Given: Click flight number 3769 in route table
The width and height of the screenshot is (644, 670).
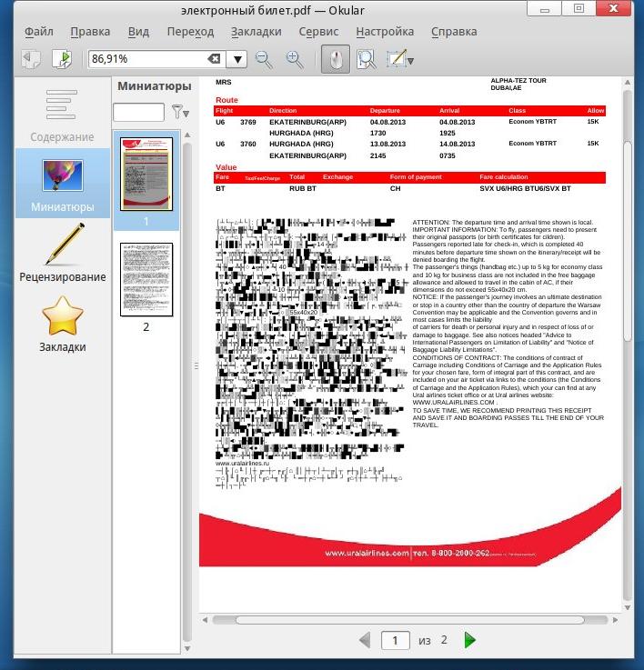Looking at the screenshot, I should [x=248, y=122].
